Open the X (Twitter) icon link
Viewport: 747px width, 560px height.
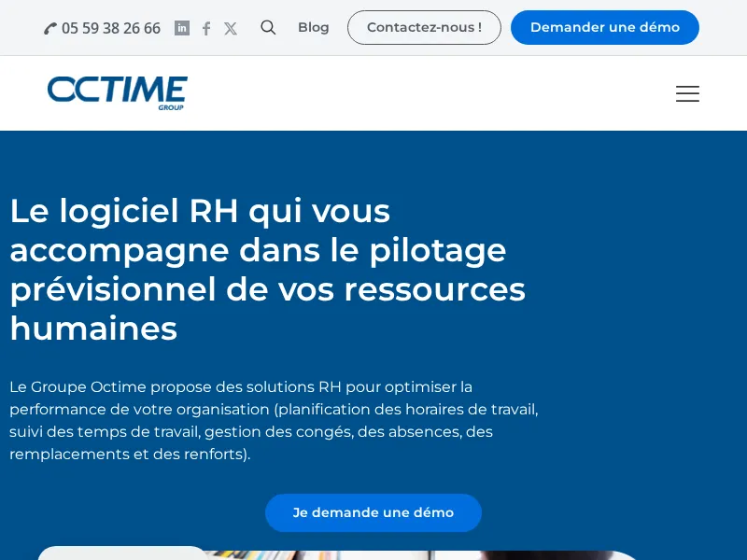click(231, 29)
